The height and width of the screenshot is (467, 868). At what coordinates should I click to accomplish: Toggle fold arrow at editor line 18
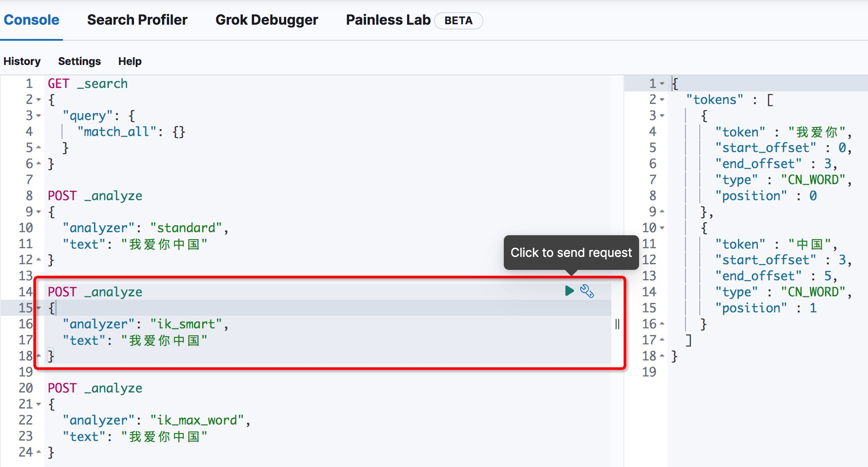[x=39, y=356]
